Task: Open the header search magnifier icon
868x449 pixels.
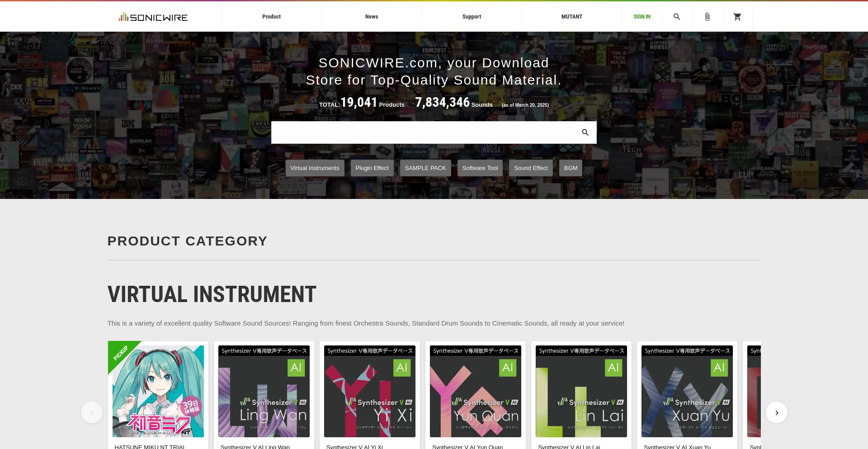Action: 676,17
